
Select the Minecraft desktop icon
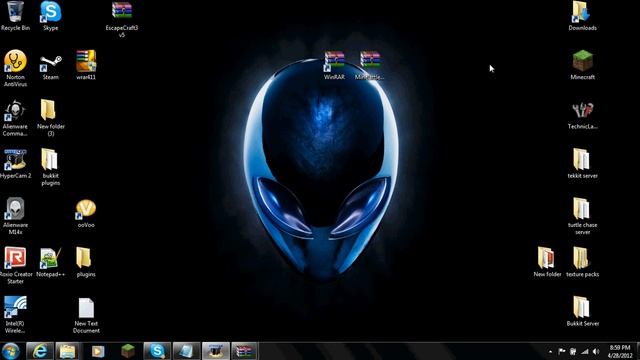(582, 65)
